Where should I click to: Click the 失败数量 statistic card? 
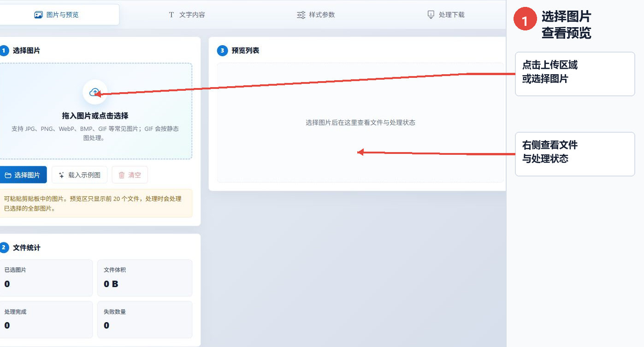(x=145, y=319)
